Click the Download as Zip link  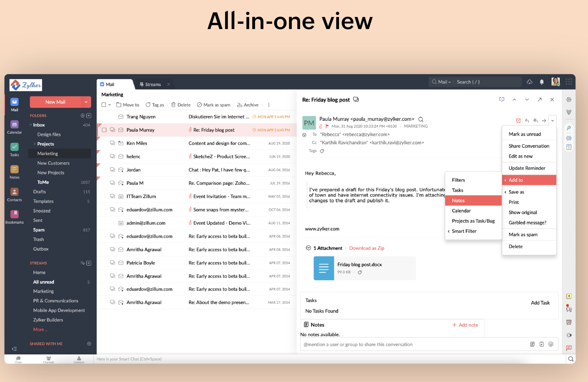(x=367, y=248)
